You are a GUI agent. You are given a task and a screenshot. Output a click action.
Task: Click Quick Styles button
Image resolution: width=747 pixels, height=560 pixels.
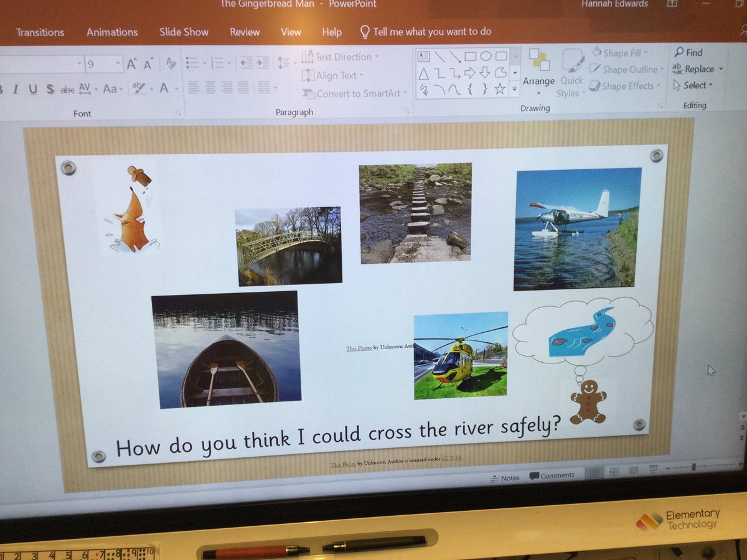tap(571, 73)
